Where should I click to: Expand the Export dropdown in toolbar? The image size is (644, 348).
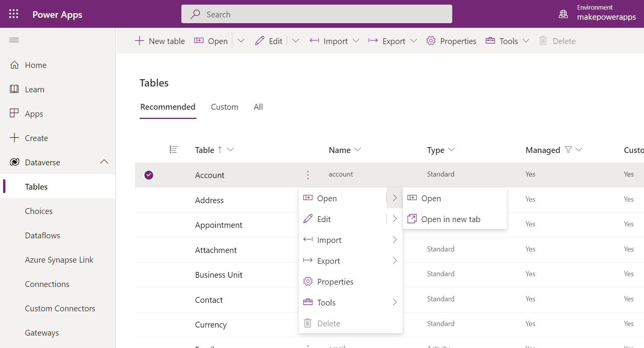(x=413, y=41)
